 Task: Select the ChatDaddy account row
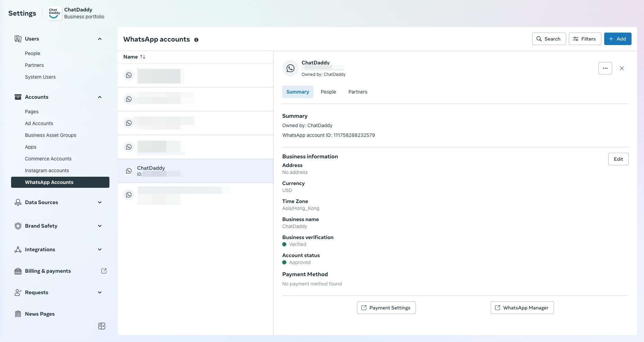(x=195, y=171)
